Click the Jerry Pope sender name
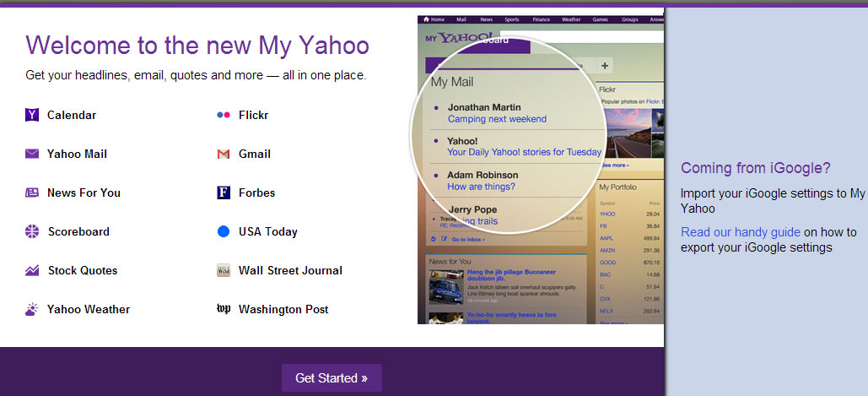The image size is (868, 396). 472,209
